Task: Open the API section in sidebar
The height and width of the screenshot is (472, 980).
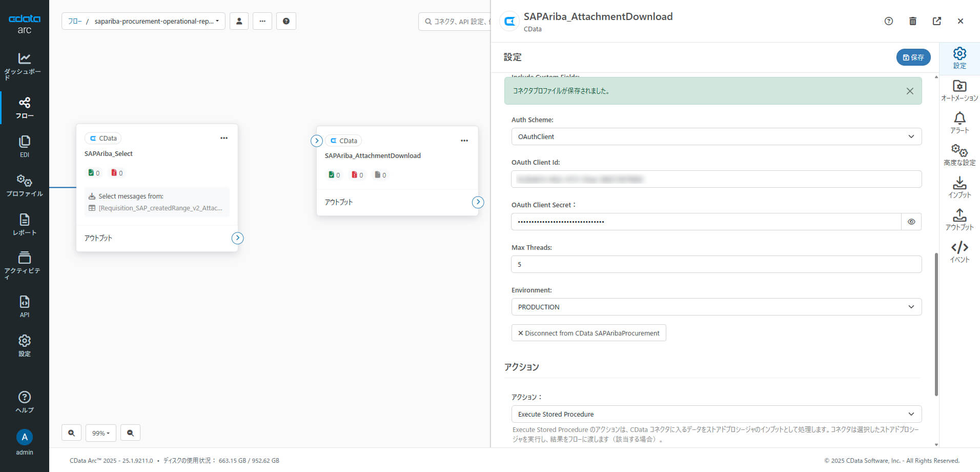Action: coord(24,306)
